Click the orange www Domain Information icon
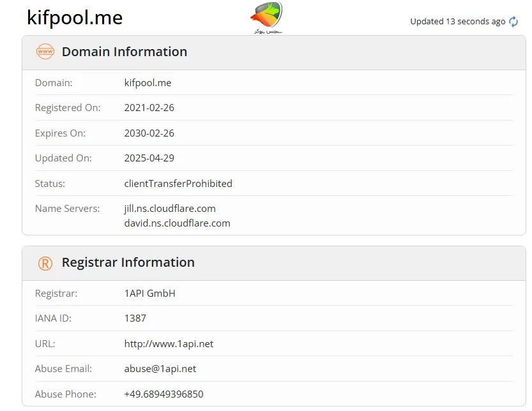 45,52
